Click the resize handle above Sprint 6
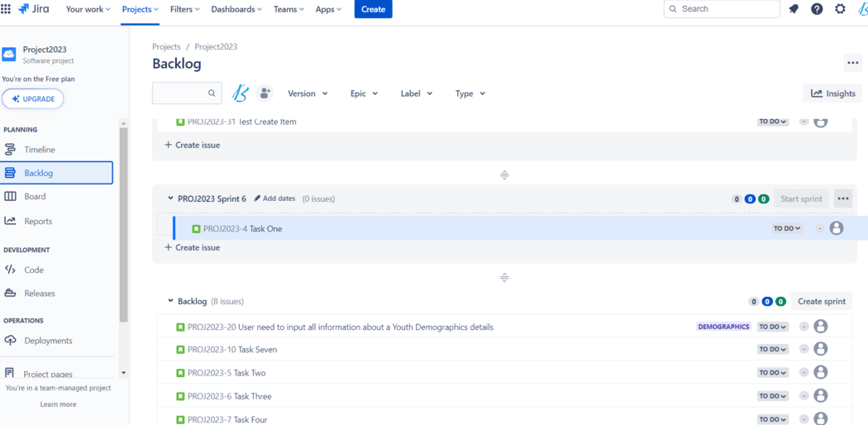 click(x=504, y=175)
